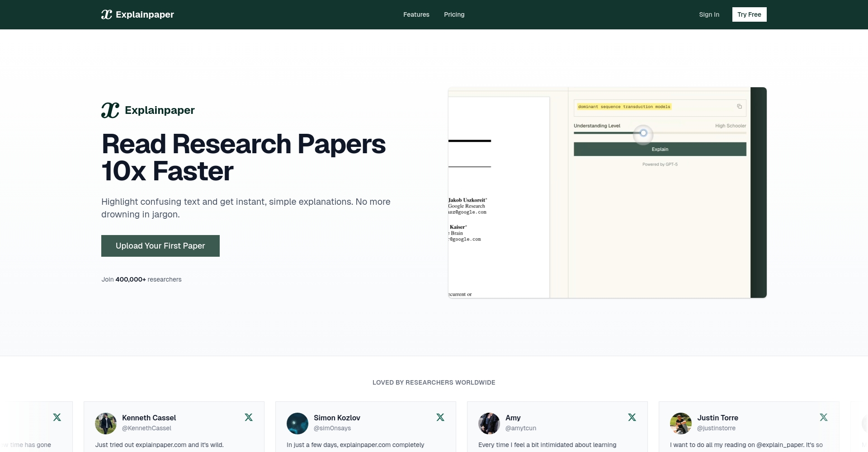
Task: Click Amy's profile picture
Action: 489,424
